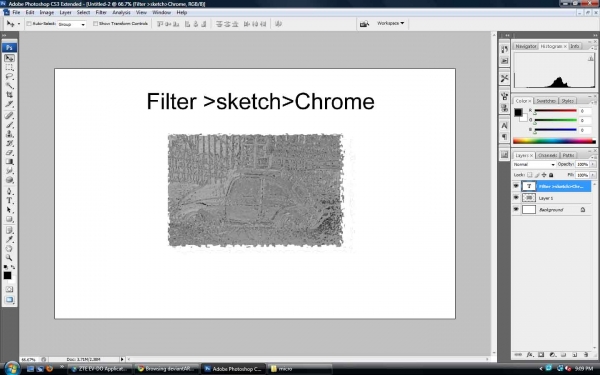Open the Tool Presets icon in the dock
The image size is (600, 375).
click(504, 78)
